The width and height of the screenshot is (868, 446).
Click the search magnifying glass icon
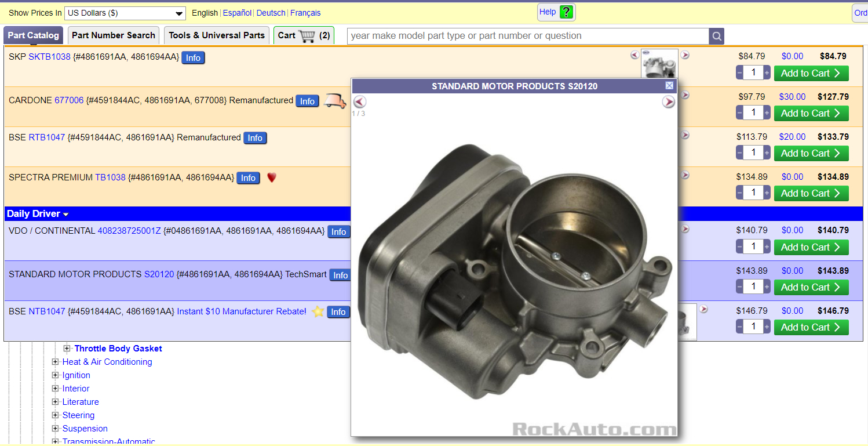716,36
